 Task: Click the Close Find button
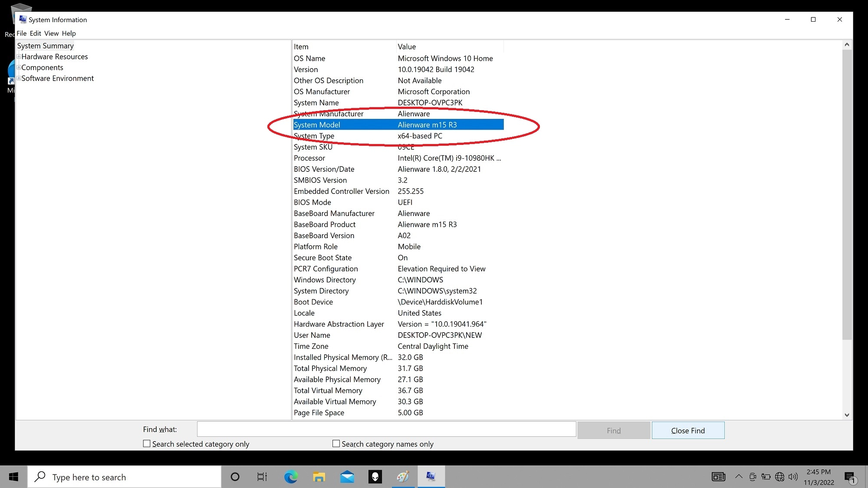pyautogui.click(x=688, y=430)
